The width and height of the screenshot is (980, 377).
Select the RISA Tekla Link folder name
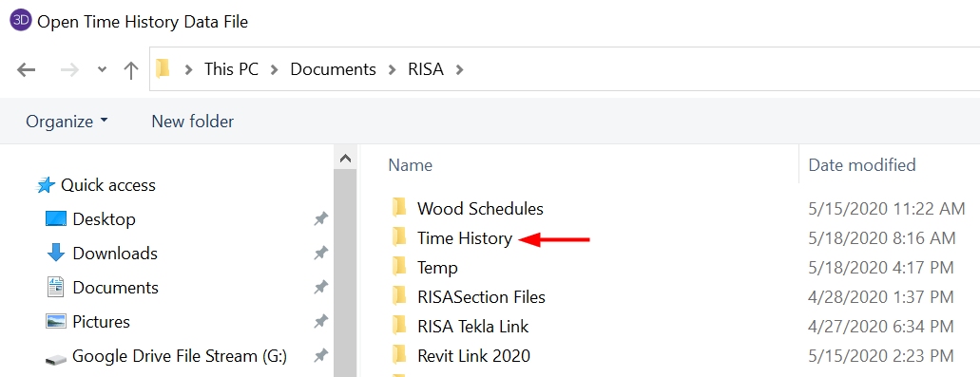point(473,327)
